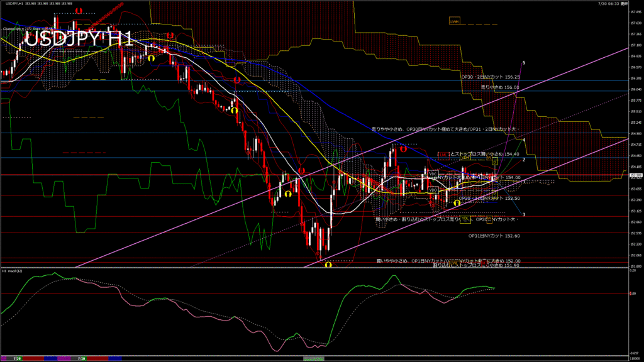Click the wave number 3 marker
Image resolution: width=644 pixels, height=362 pixels.
click(x=525, y=214)
